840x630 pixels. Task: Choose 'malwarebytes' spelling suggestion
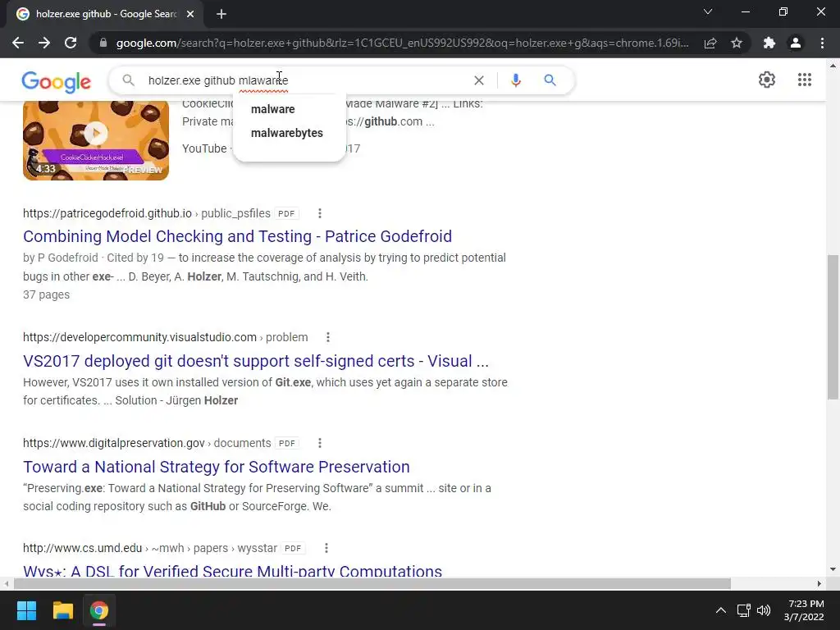[x=286, y=133]
